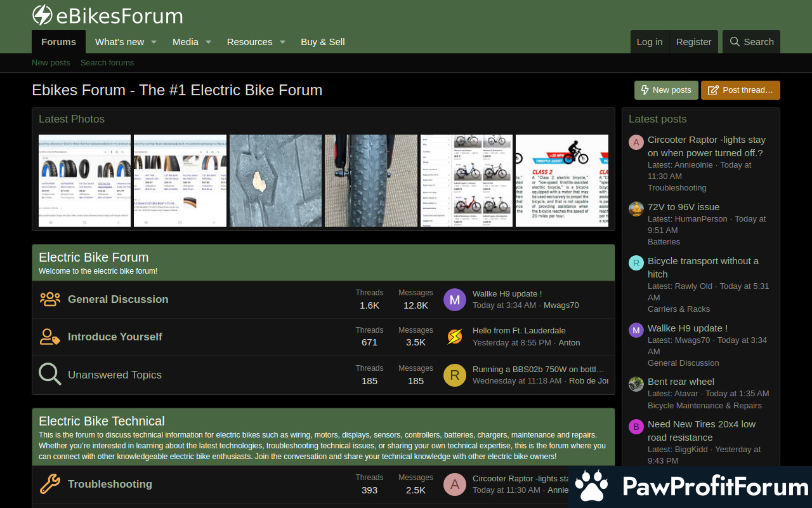Open the Class 2 e-bike infographic thumbnail

point(562,180)
